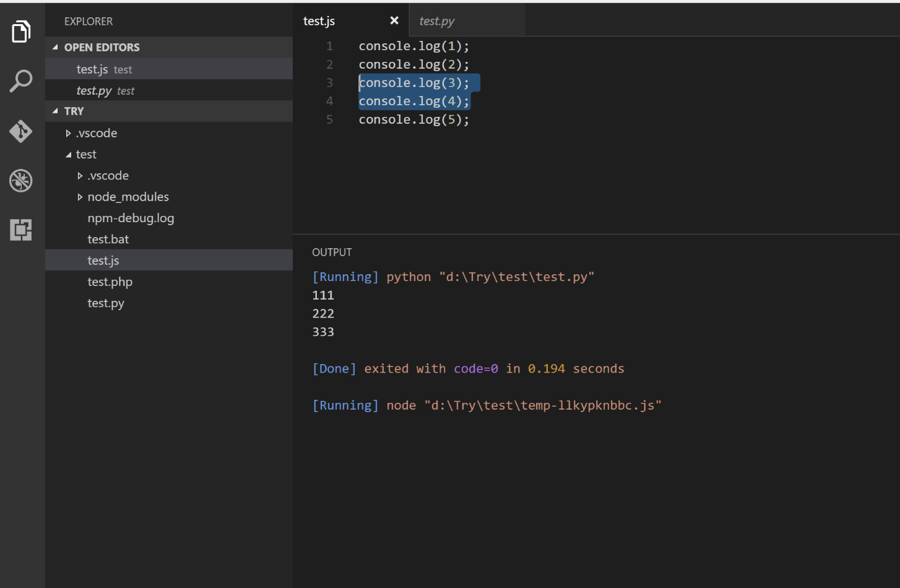Click the Debug icon in the sidebar
Image resolution: width=900 pixels, height=588 pixels.
(x=21, y=181)
